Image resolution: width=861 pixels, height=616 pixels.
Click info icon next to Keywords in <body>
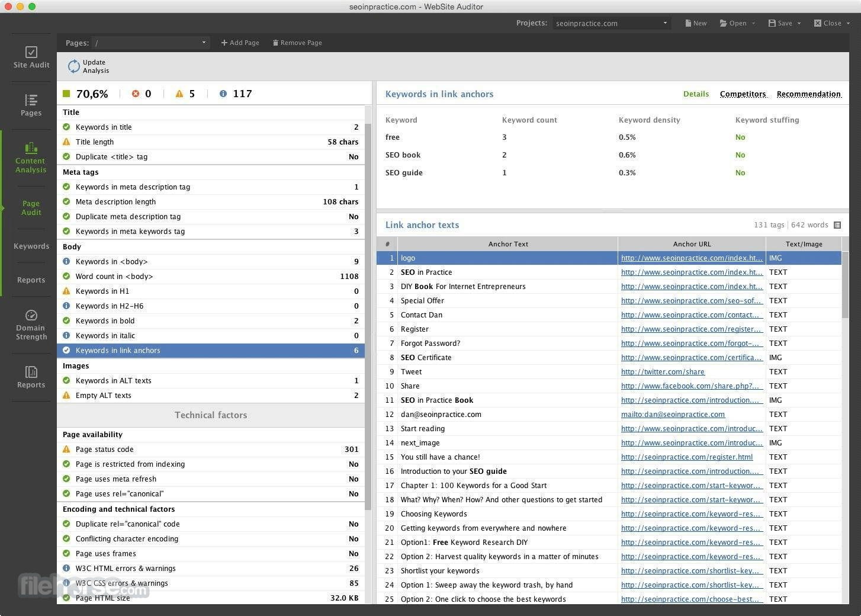(66, 261)
